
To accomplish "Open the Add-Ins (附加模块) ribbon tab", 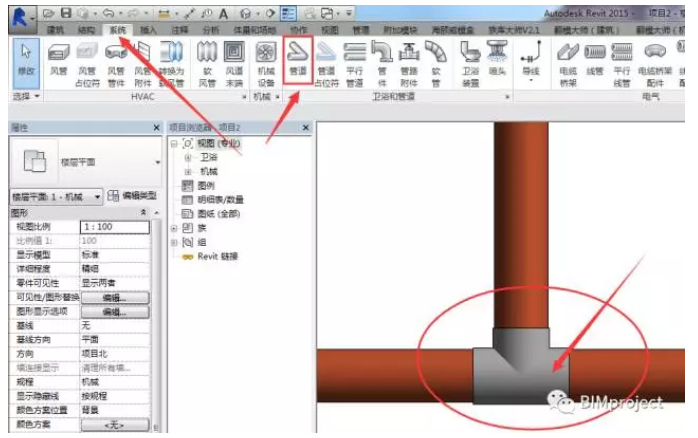I will click(400, 30).
